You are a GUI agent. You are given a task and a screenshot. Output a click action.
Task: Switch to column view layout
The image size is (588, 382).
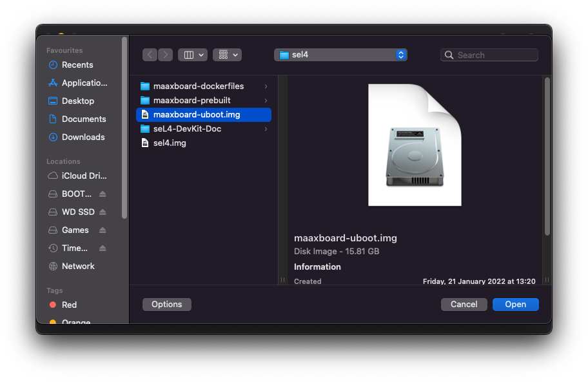pos(188,55)
